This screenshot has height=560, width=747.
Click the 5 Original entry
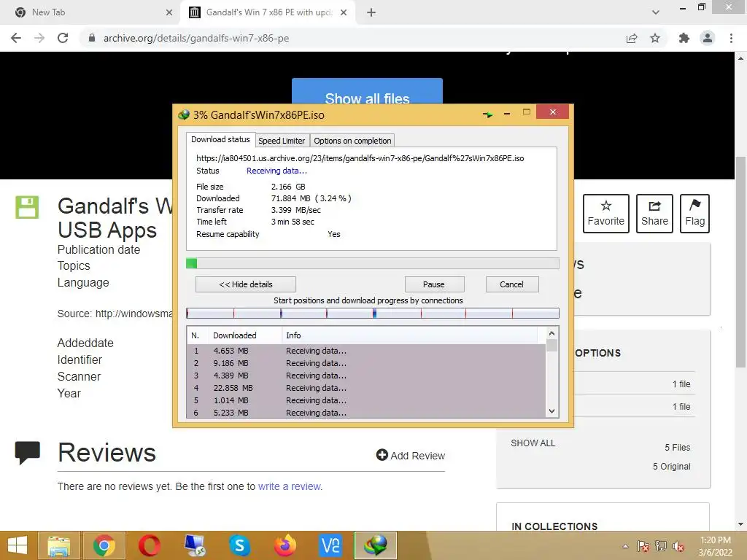click(x=671, y=466)
